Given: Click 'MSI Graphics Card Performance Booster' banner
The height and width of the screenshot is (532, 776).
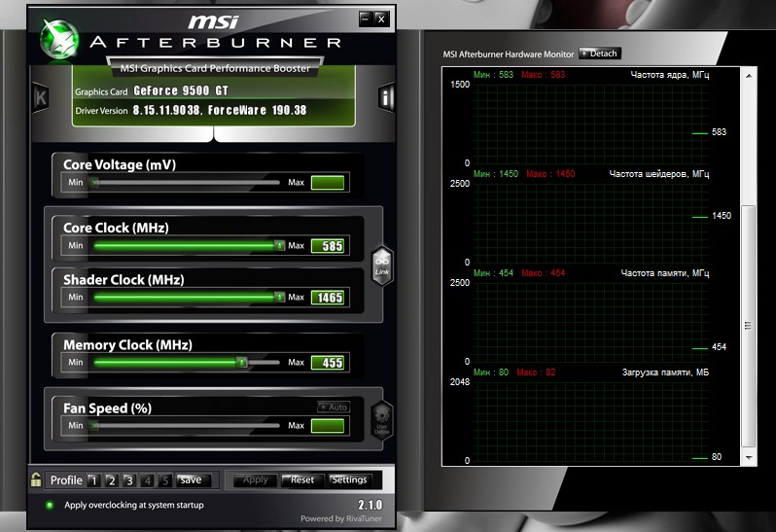Looking at the screenshot, I should click(215, 68).
